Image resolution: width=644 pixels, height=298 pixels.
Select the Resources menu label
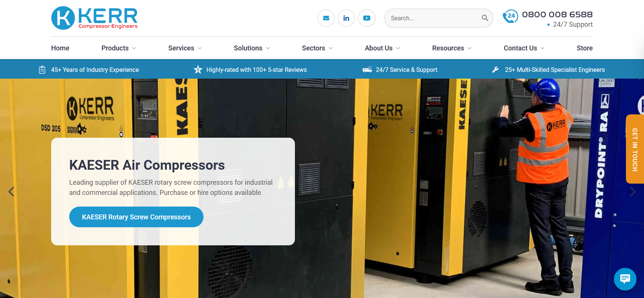448,48
